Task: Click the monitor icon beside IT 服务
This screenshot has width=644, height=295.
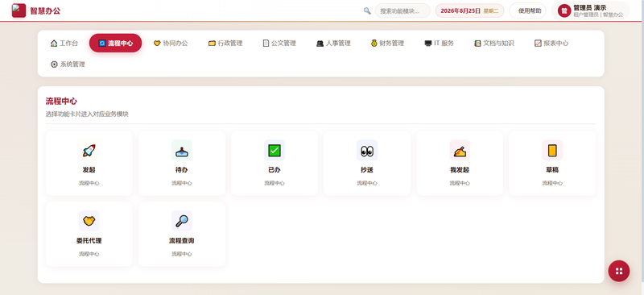Action: click(x=428, y=44)
